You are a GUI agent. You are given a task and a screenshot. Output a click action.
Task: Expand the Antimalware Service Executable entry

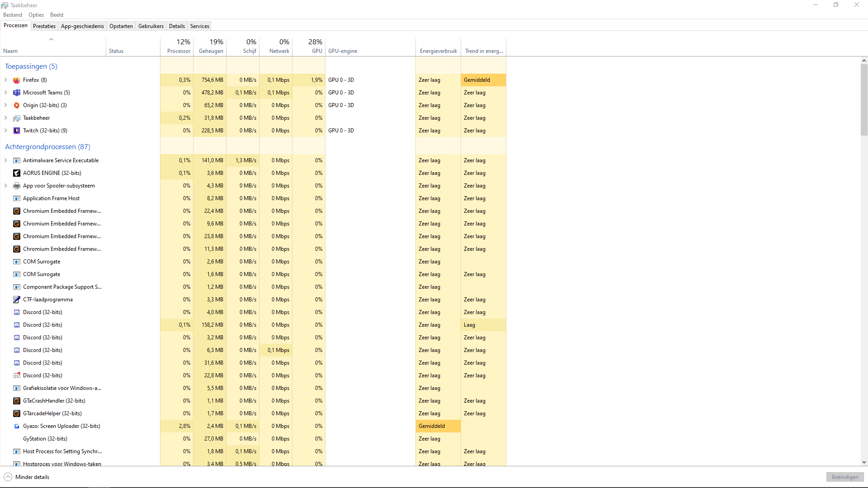pyautogui.click(x=6, y=160)
